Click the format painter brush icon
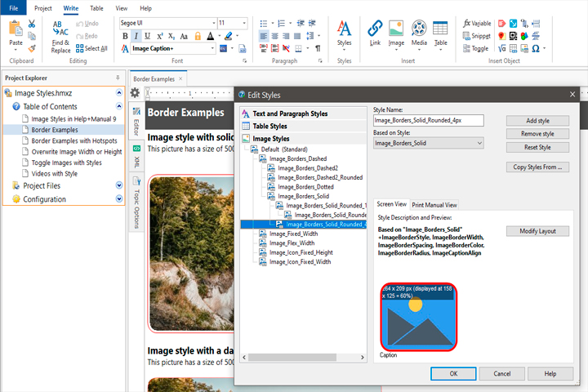The width and height of the screenshot is (588, 392). click(x=32, y=48)
